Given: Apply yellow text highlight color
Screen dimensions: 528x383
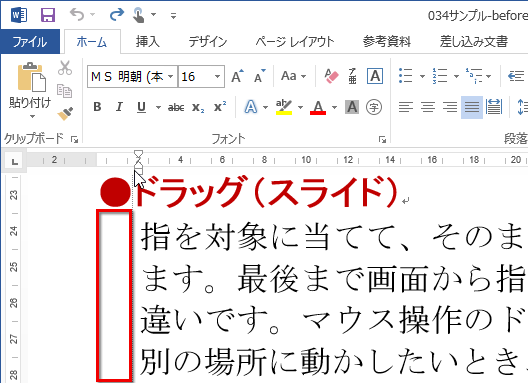Looking at the screenshot, I should (x=284, y=107).
